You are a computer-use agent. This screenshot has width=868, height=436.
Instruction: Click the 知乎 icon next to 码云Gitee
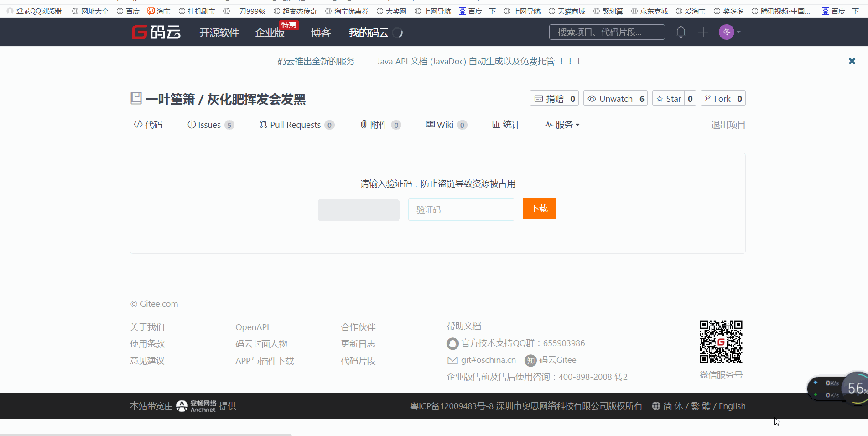530,361
